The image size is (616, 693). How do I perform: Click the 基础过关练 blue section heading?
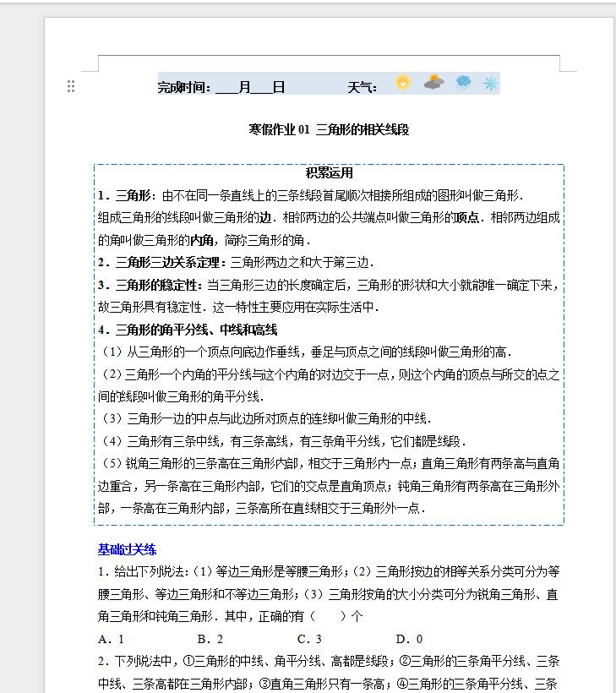(x=128, y=549)
